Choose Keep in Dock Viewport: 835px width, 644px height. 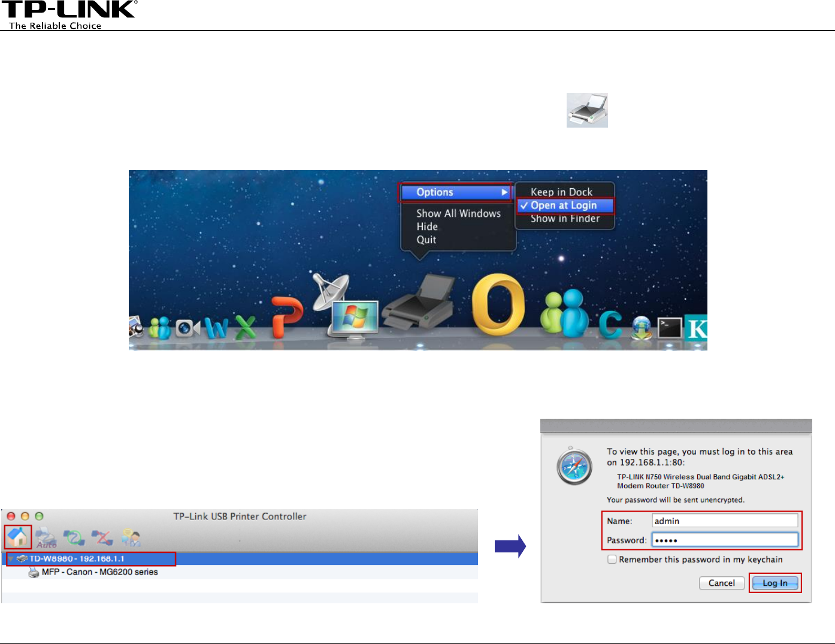[561, 192]
